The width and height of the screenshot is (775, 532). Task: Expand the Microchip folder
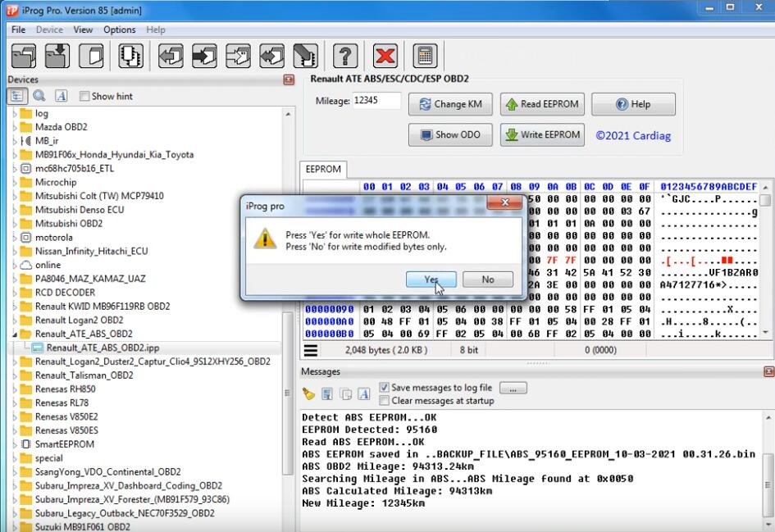(x=14, y=182)
